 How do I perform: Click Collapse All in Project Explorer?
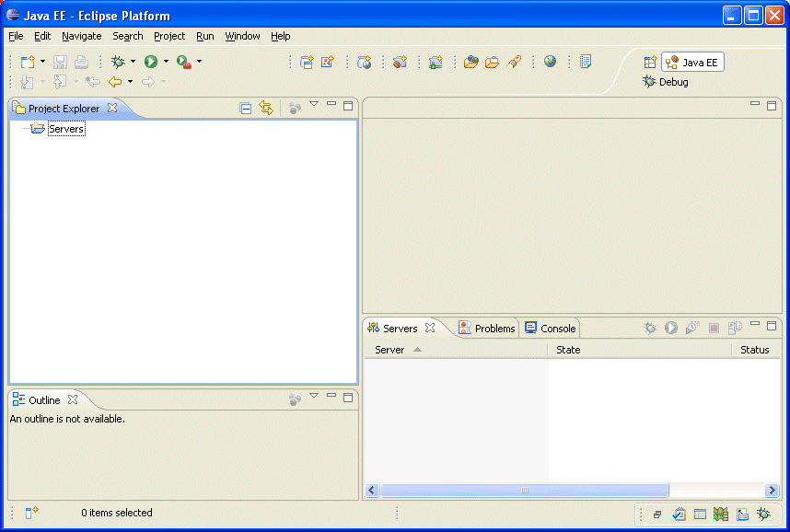click(245, 108)
